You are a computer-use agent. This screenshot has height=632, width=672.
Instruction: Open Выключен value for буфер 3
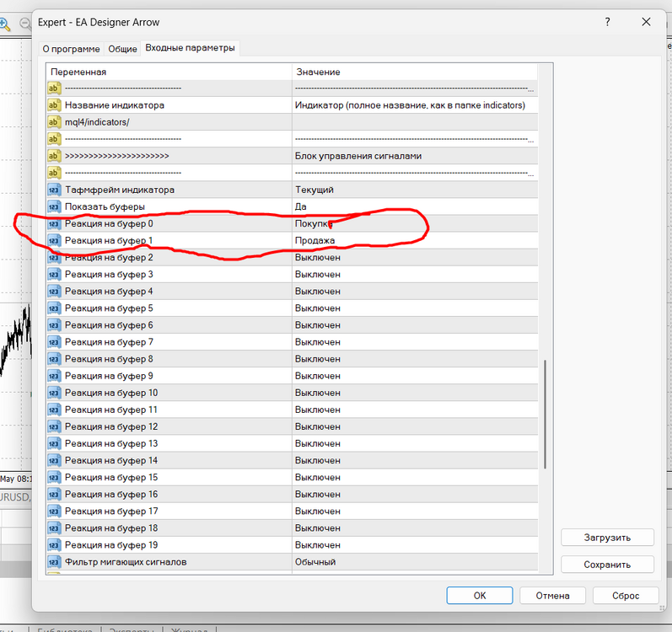[x=415, y=275]
